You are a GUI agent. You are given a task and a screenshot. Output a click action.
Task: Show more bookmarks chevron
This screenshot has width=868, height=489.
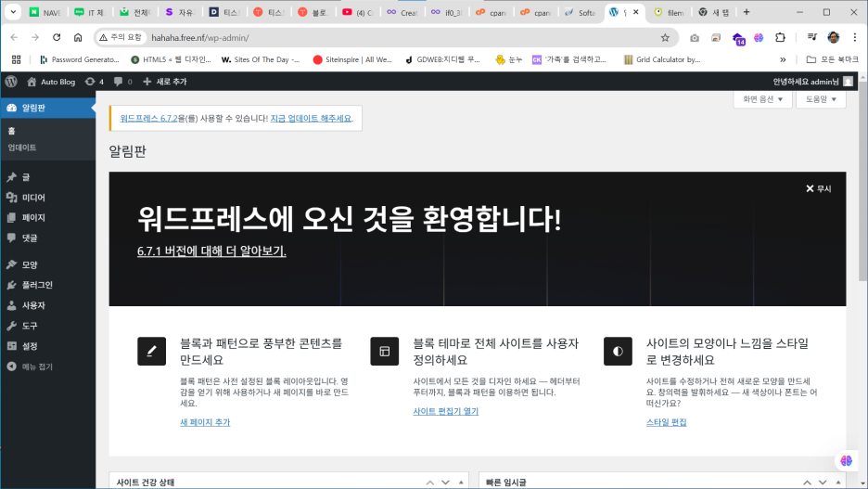783,59
